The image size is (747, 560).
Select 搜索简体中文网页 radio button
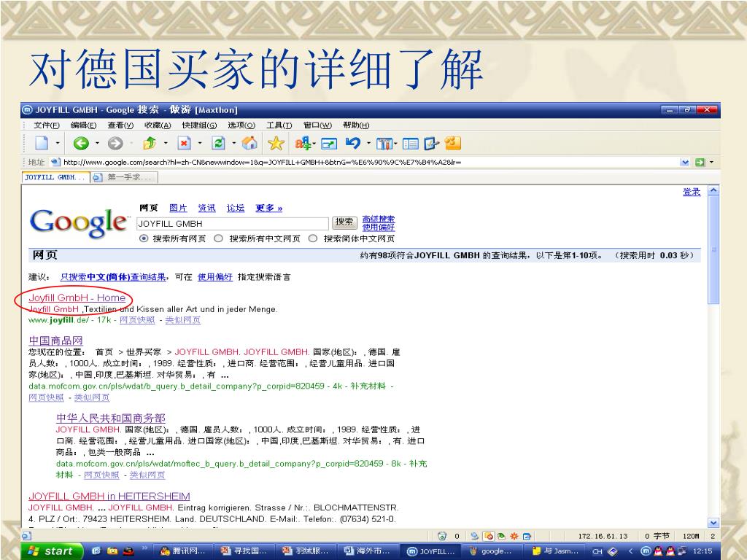313,238
